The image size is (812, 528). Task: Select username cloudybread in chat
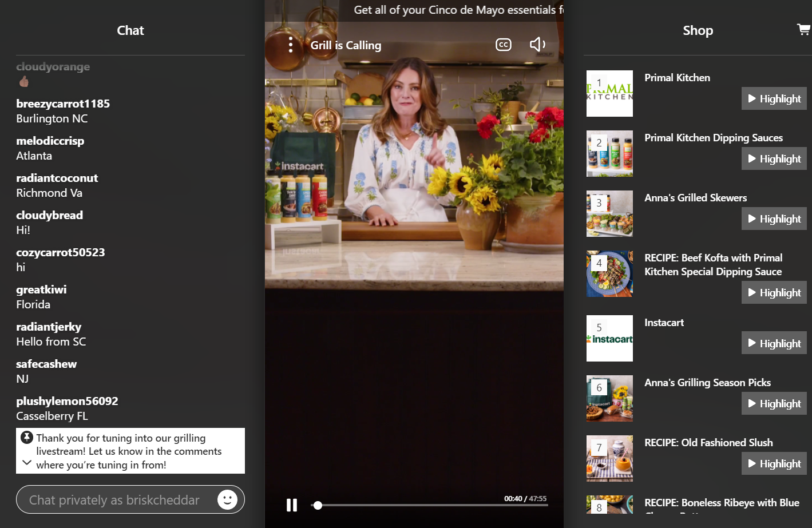(x=49, y=215)
